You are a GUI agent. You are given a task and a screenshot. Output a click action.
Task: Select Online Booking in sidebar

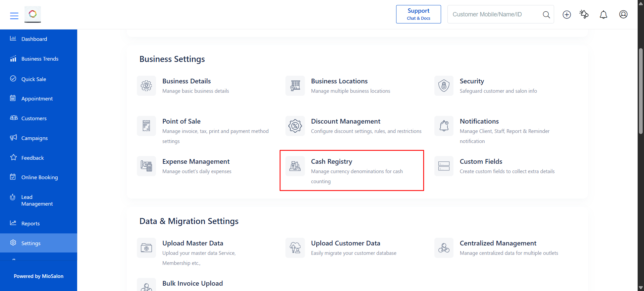coord(39,177)
